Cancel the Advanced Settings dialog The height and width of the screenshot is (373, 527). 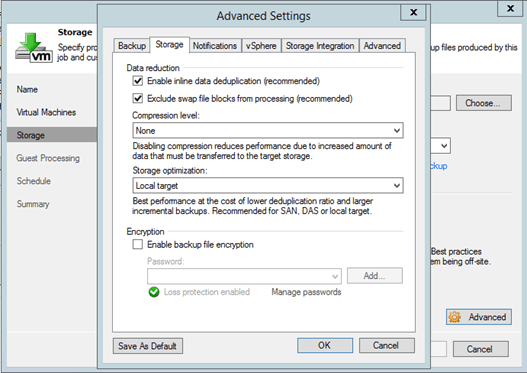[x=387, y=345]
